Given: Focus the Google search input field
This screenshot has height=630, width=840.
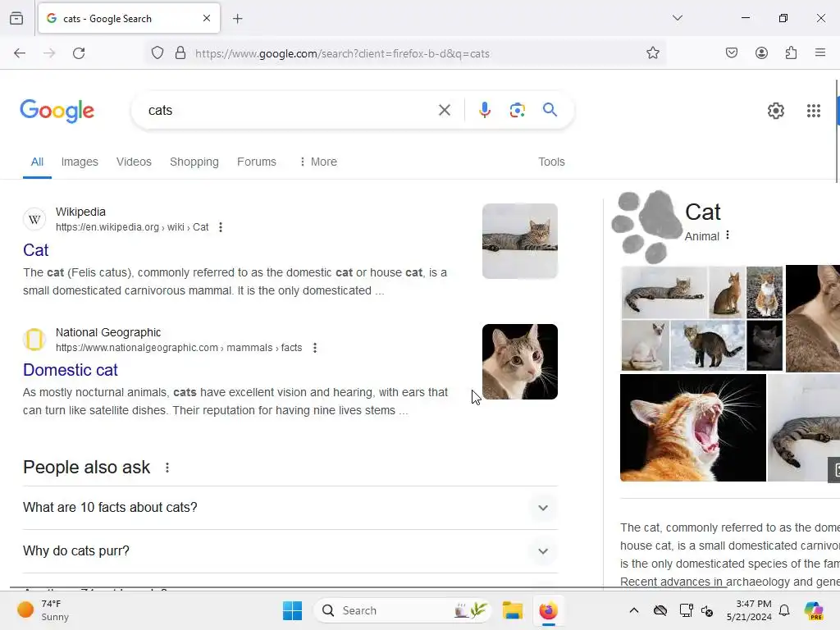Looking at the screenshot, I should point(290,111).
